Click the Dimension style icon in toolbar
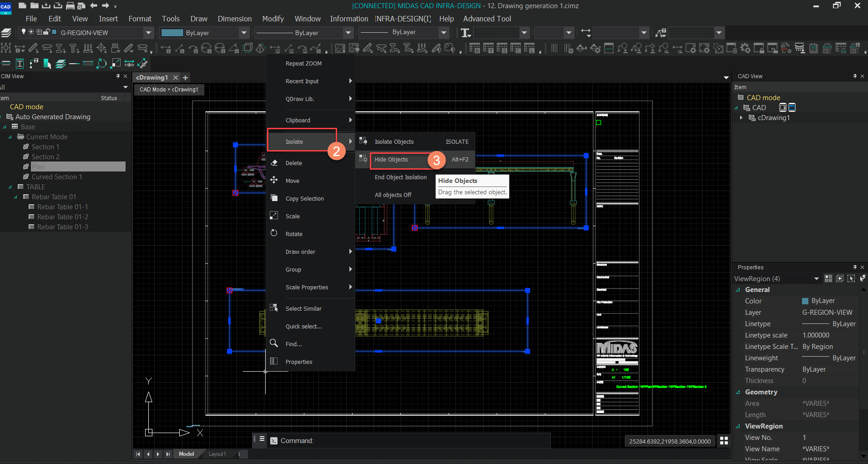Viewport: 868px width, 464px height. [x=585, y=33]
